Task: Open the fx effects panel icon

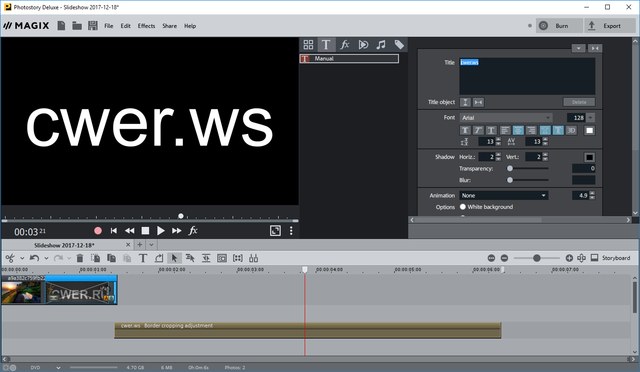Action: coord(345,45)
